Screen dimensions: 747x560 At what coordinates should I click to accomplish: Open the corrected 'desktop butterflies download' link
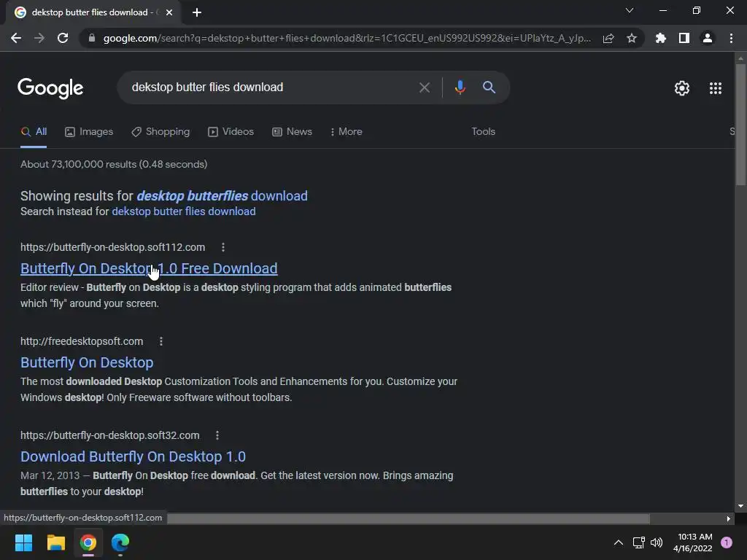[222, 195]
